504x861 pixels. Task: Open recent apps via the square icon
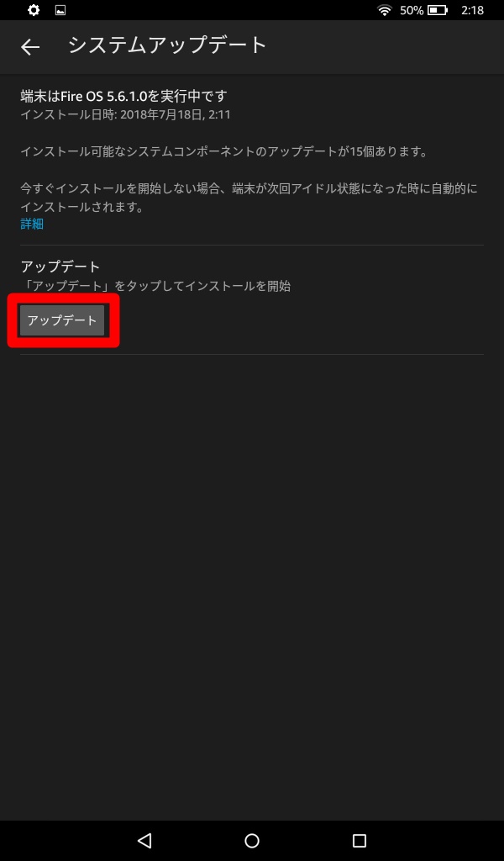click(x=360, y=840)
